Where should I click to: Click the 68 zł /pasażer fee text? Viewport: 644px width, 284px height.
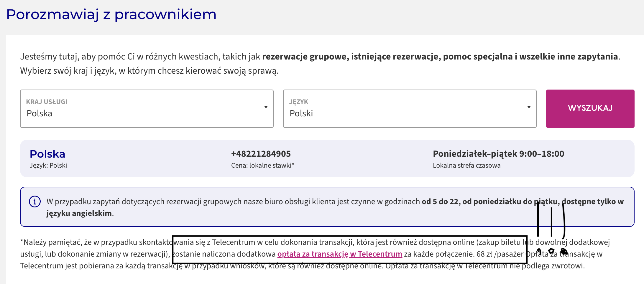click(500, 254)
